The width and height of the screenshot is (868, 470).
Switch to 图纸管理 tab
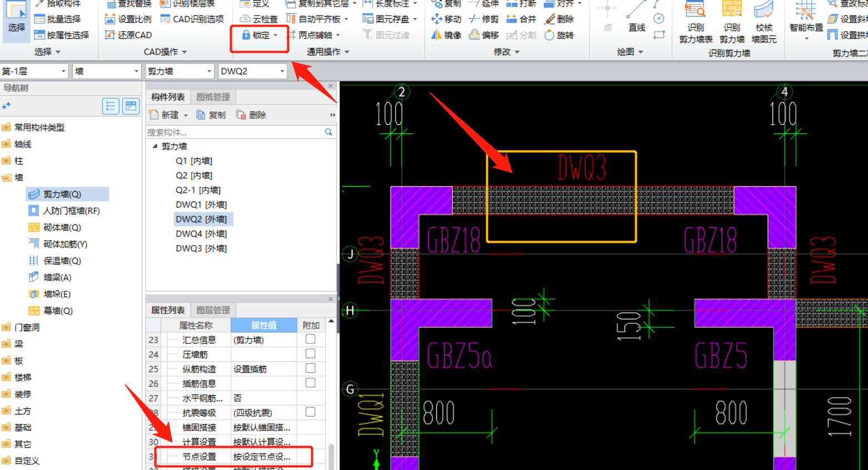click(213, 97)
